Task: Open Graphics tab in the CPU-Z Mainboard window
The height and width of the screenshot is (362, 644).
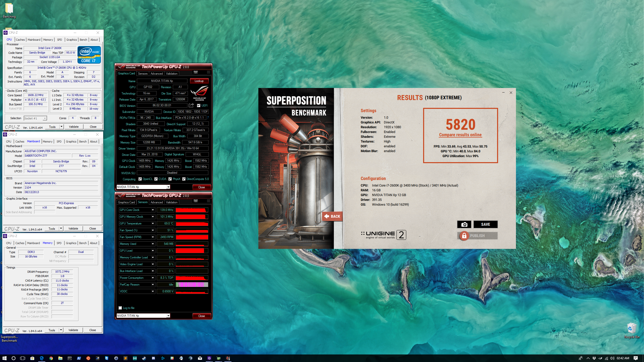Action: tap(71, 142)
